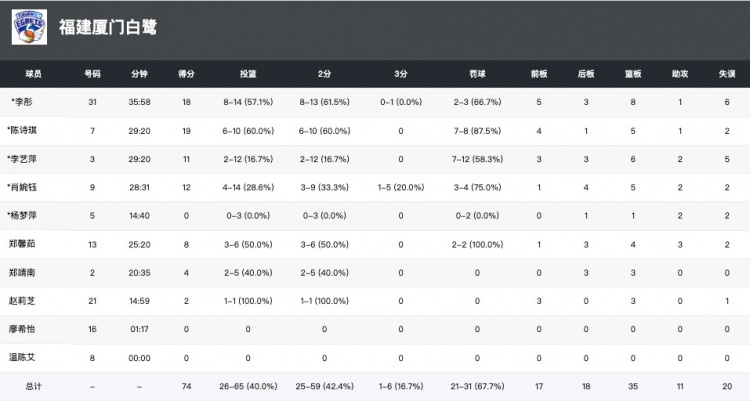Screen dimensions: 750x401
Task: Sort by 得分 column header
Action: click(185, 74)
